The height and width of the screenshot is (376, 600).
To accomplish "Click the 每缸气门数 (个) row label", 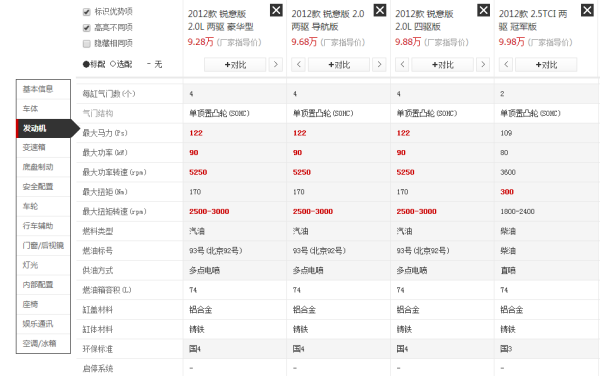I will coord(109,94).
